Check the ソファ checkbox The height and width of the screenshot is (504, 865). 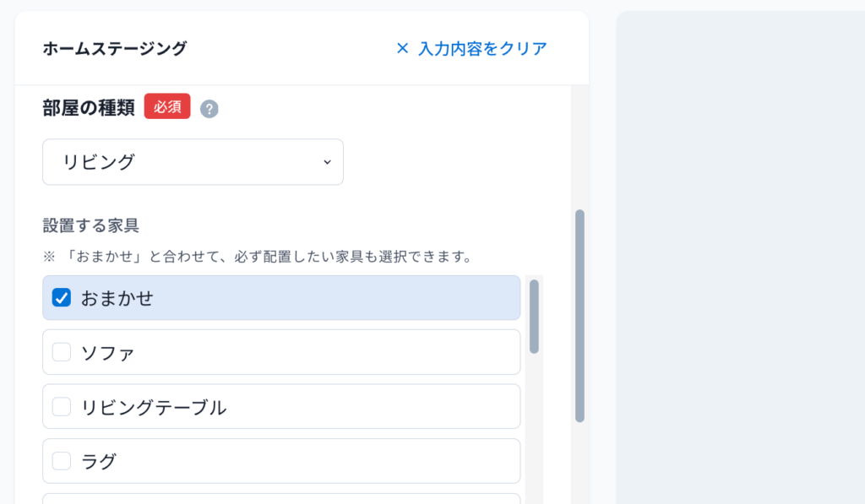[x=61, y=352]
